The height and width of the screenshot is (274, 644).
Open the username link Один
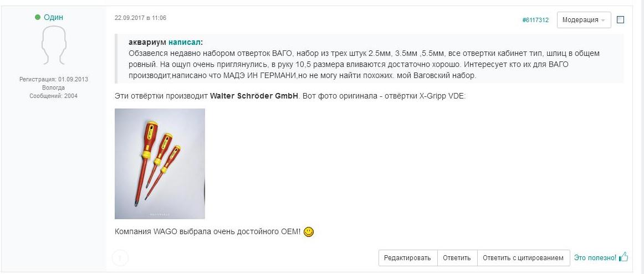pos(53,17)
